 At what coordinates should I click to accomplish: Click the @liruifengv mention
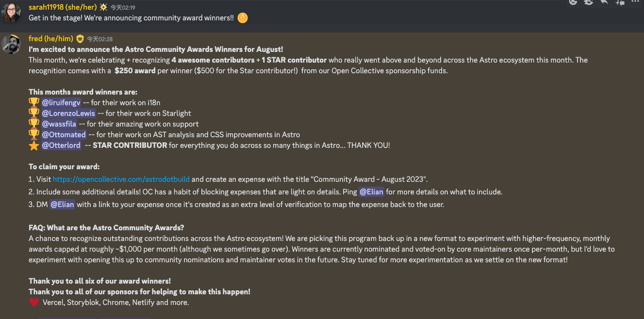61,102
